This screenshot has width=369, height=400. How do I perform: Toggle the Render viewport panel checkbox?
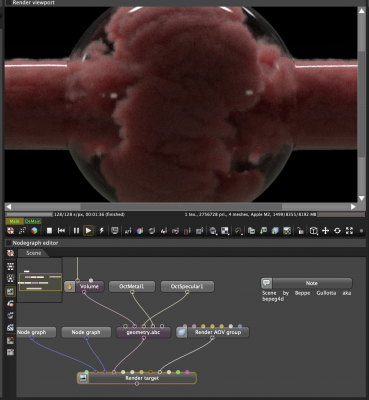pos(9,3)
